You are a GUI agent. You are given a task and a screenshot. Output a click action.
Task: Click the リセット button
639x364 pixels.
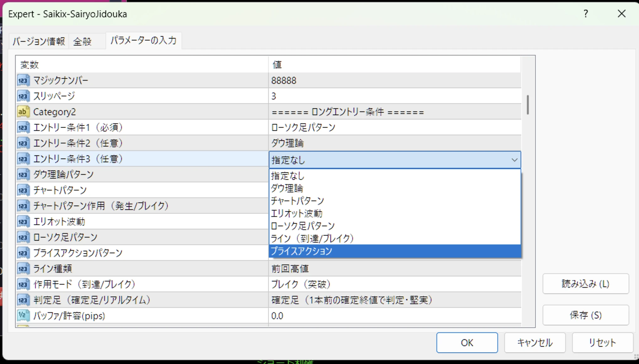pyautogui.click(x=602, y=343)
